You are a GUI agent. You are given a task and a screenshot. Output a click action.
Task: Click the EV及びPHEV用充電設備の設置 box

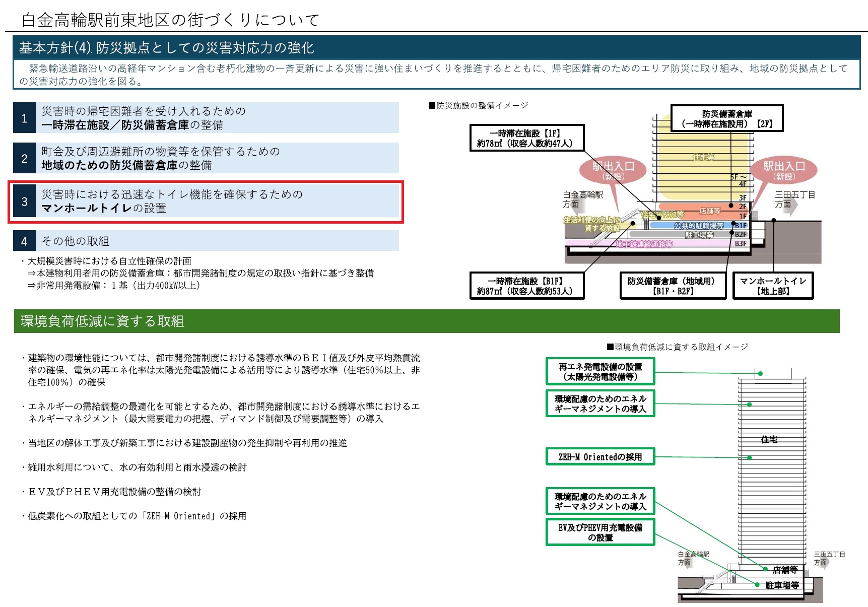click(x=600, y=532)
